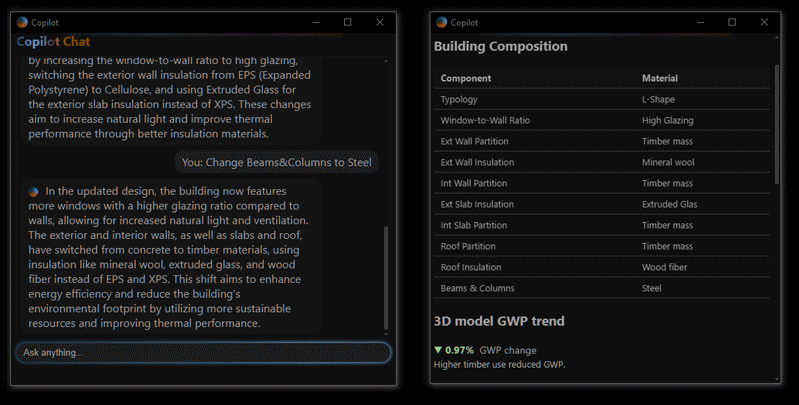This screenshot has width=799, height=405.
Task: Click the 3D model GWP trend heading
Action: 499,321
